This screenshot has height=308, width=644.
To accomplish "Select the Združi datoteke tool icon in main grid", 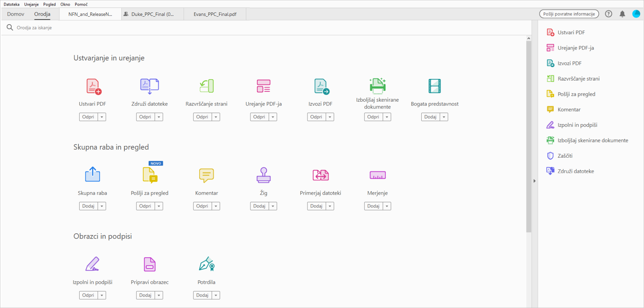I will pyautogui.click(x=149, y=86).
